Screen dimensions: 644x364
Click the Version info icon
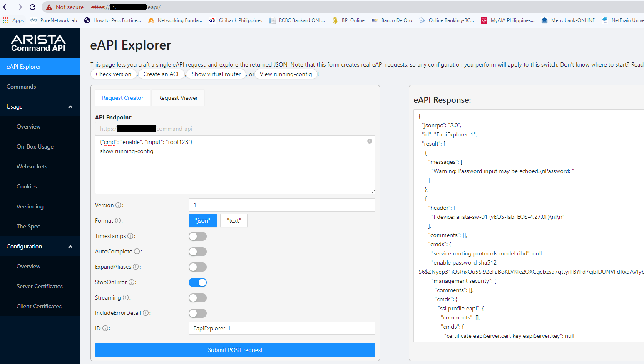click(118, 205)
